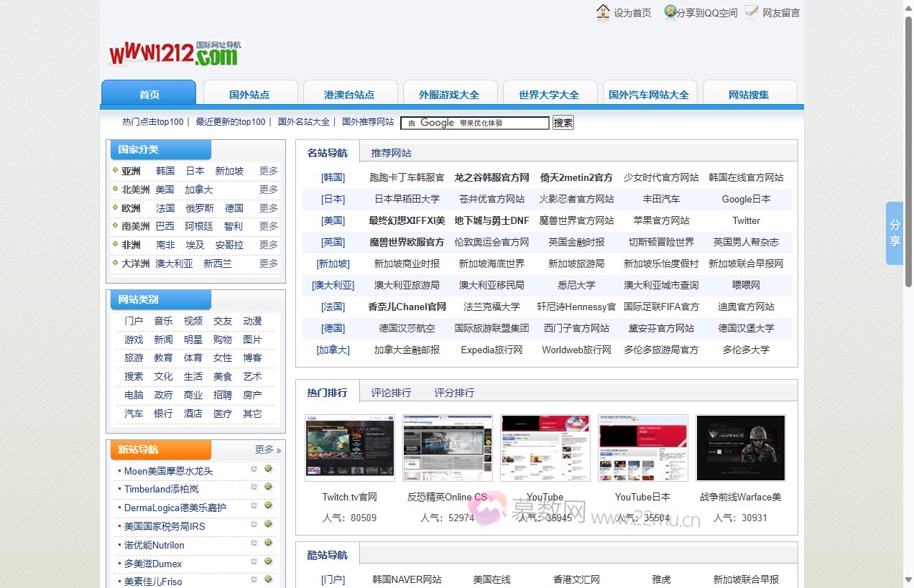Click the WWW1212.com site logo

coord(172,52)
